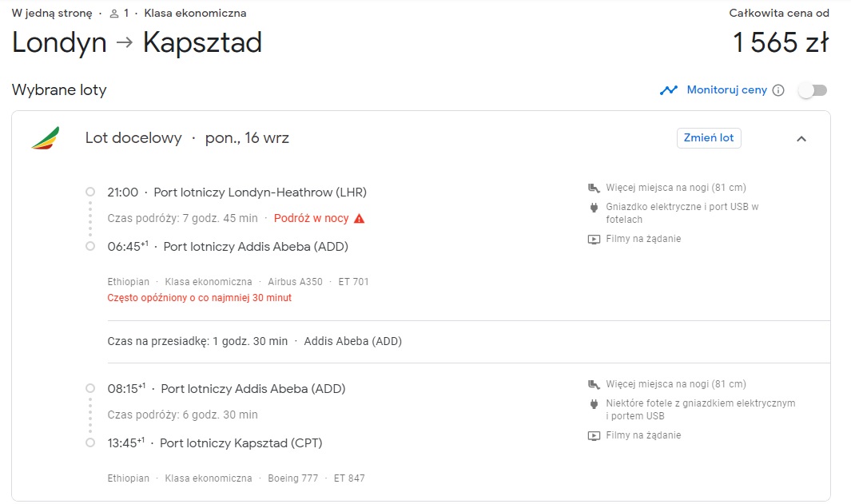Viewport: 851px width, 504px height.
Task: Click the Zmień lot button
Action: coord(709,138)
